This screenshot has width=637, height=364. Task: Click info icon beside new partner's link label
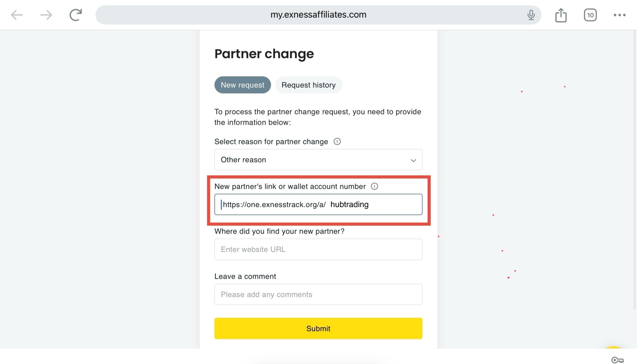tap(375, 186)
